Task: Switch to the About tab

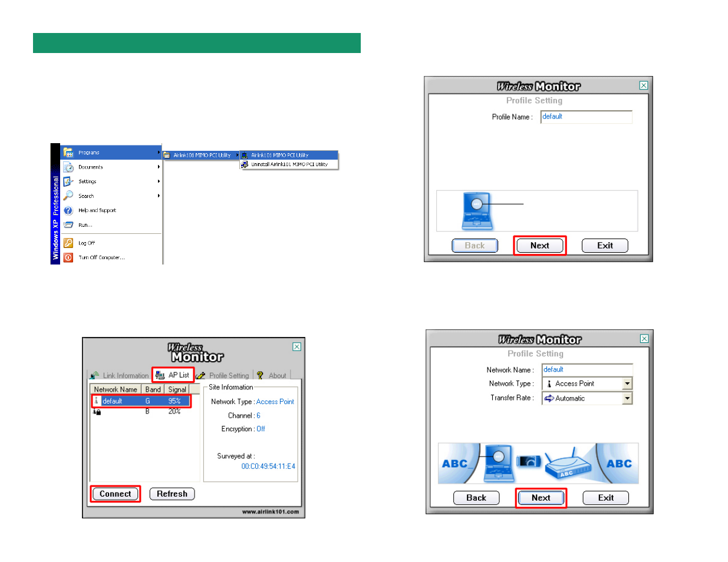Action: click(272, 375)
